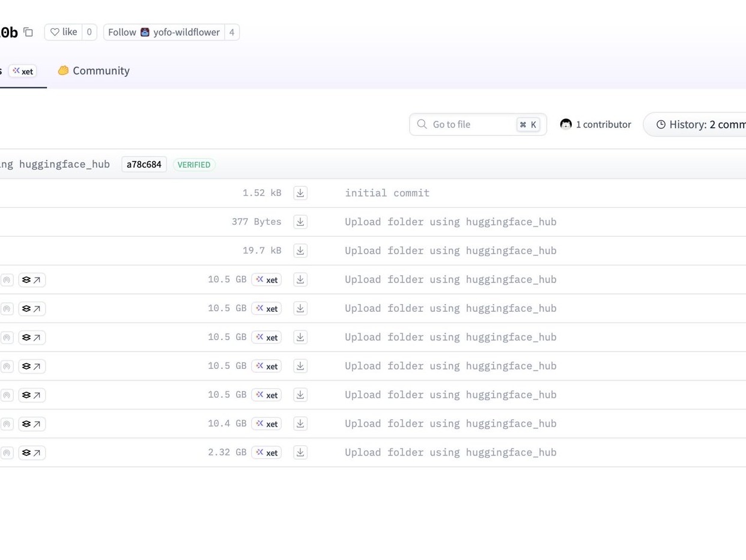Open layers viewer icon on the 2.32 GB row
The width and height of the screenshot is (746, 560).
(32, 452)
